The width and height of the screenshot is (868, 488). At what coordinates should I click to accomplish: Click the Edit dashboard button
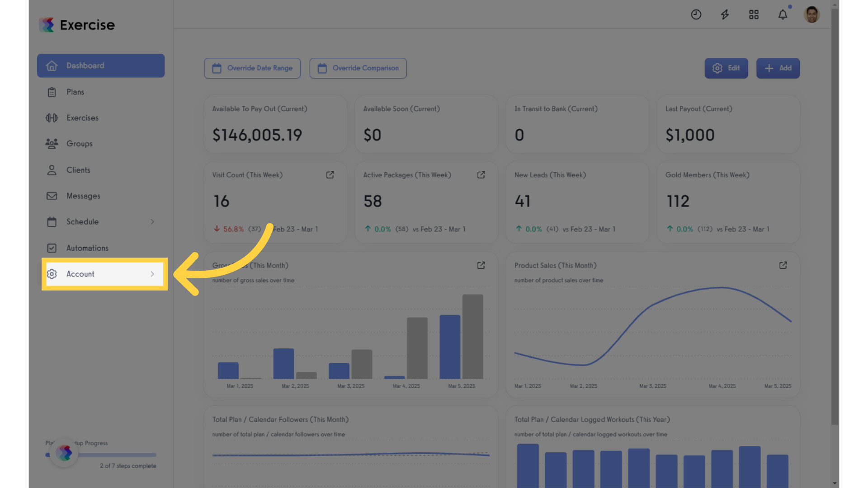point(726,68)
